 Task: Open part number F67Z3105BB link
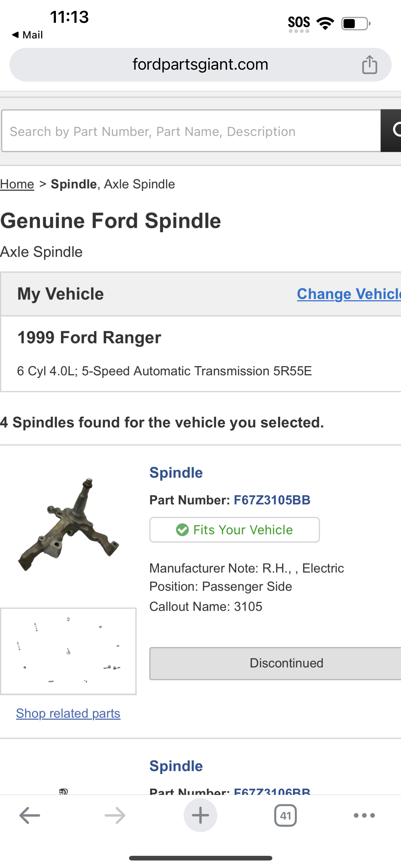coord(272,500)
